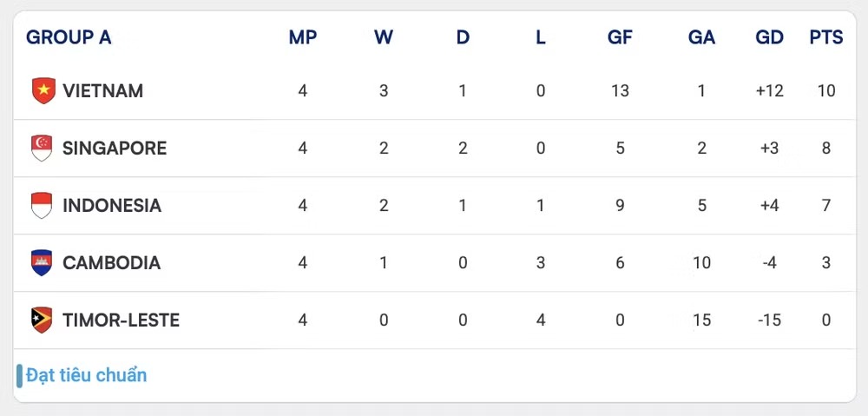This screenshot has width=868, height=416.
Task: Open the TIMOR-LESTE team name
Action: coord(122,320)
